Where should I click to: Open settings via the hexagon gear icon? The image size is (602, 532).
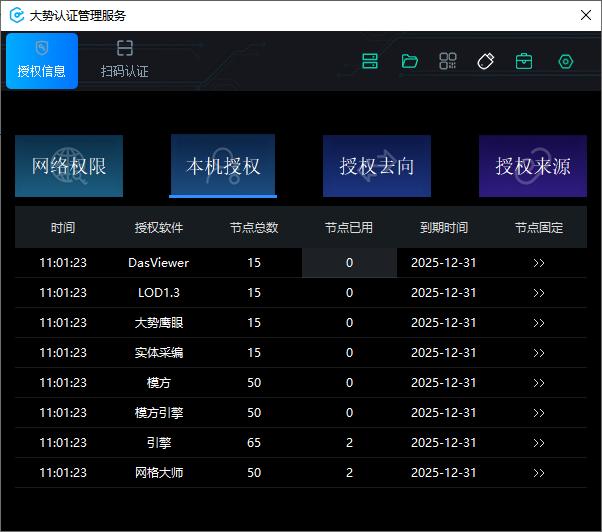(x=566, y=61)
